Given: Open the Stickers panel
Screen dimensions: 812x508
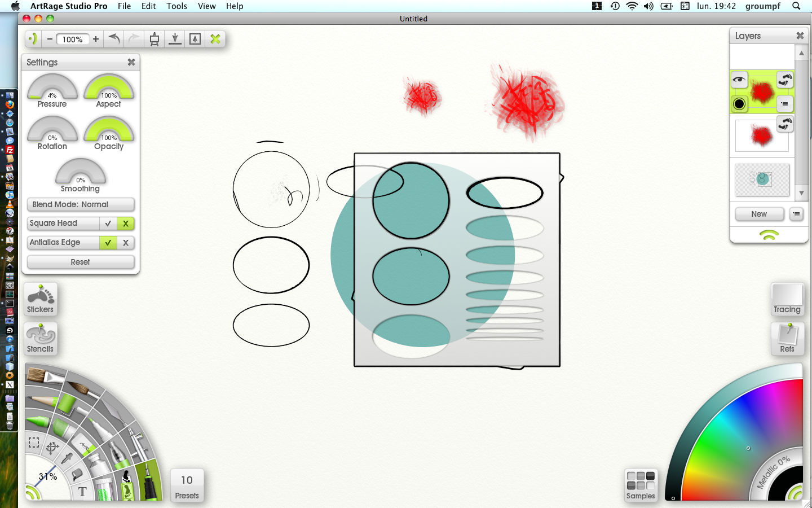Looking at the screenshot, I should [x=41, y=299].
